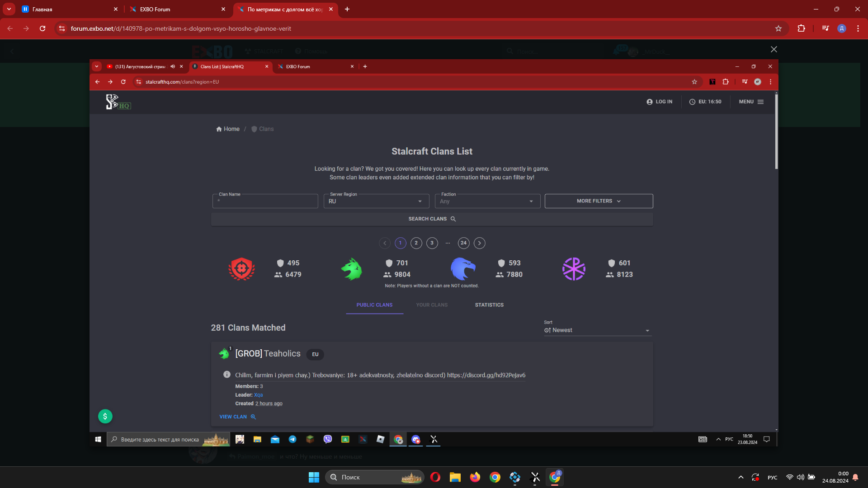This screenshot has height=488, width=868.
Task: Jump to clans page 24
Action: pos(463,243)
